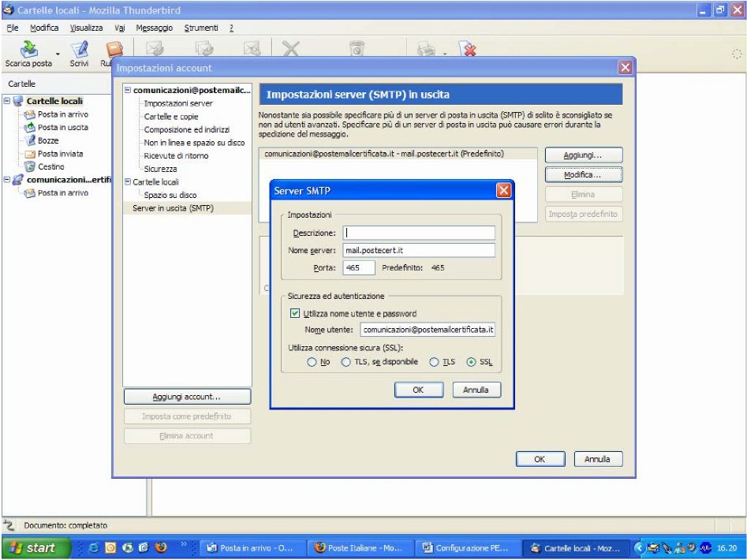Open the print button dropdown arrow
Image resolution: width=747 pixels, height=560 pixels.
tap(445, 54)
